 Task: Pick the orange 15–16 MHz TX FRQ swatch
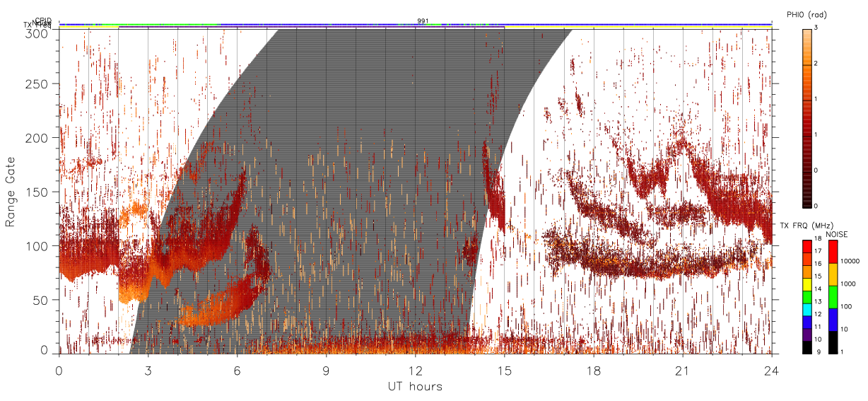pos(807,272)
